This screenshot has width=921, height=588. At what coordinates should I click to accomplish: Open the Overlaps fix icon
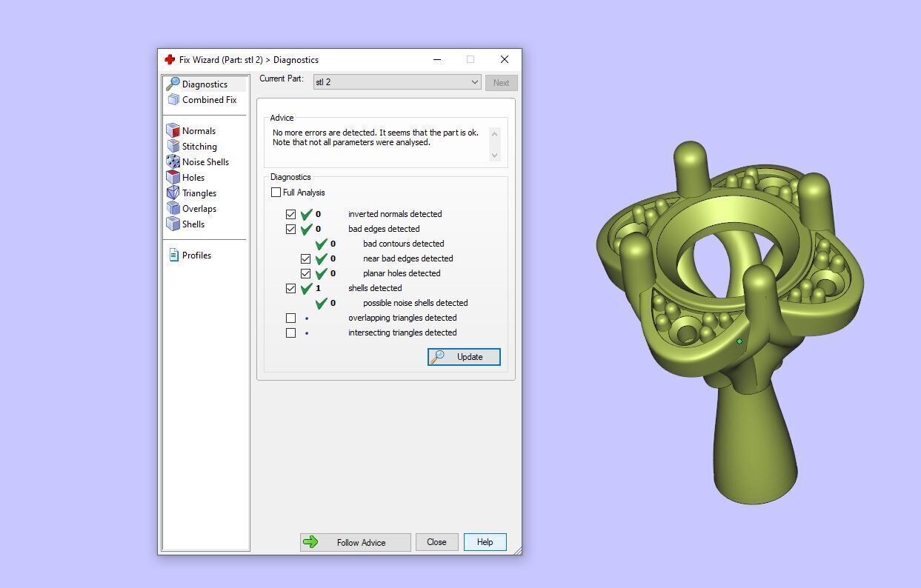(173, 208)
